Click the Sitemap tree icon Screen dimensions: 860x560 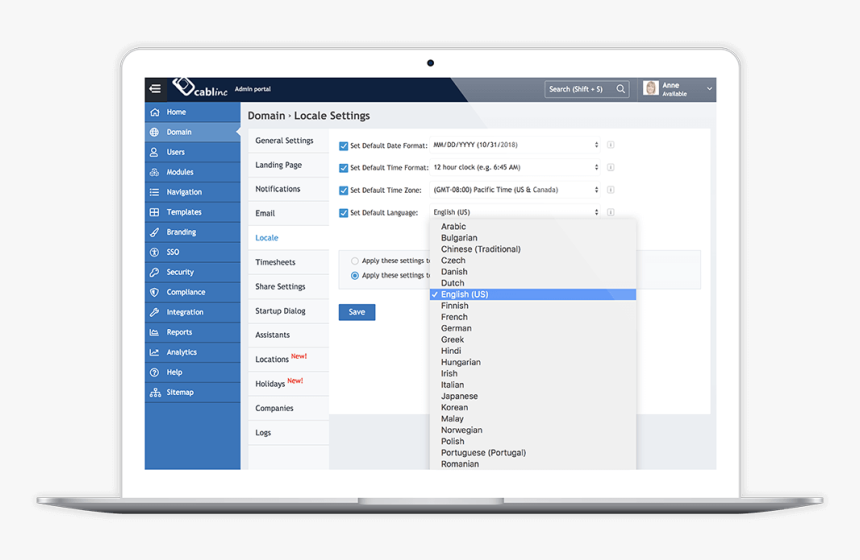click(155, 392)
